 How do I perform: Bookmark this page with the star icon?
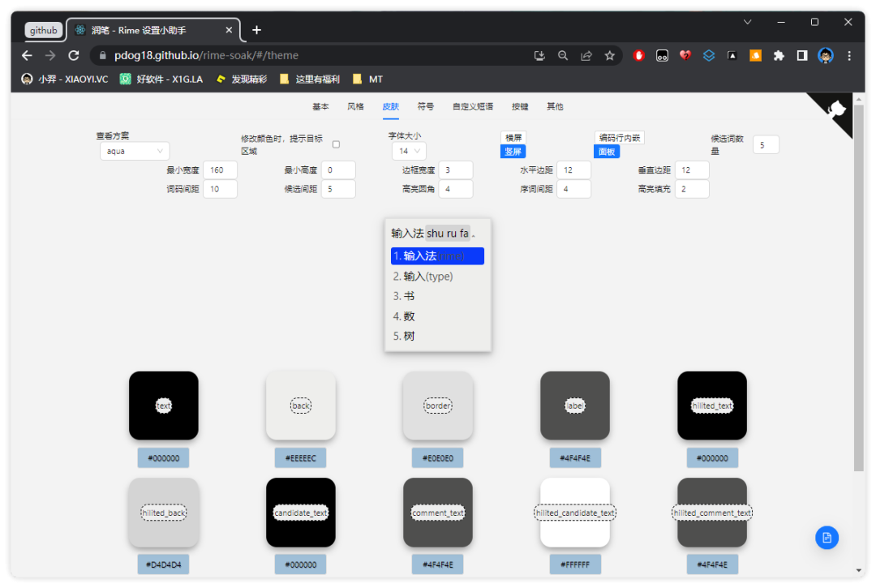[x=609, y=56]
